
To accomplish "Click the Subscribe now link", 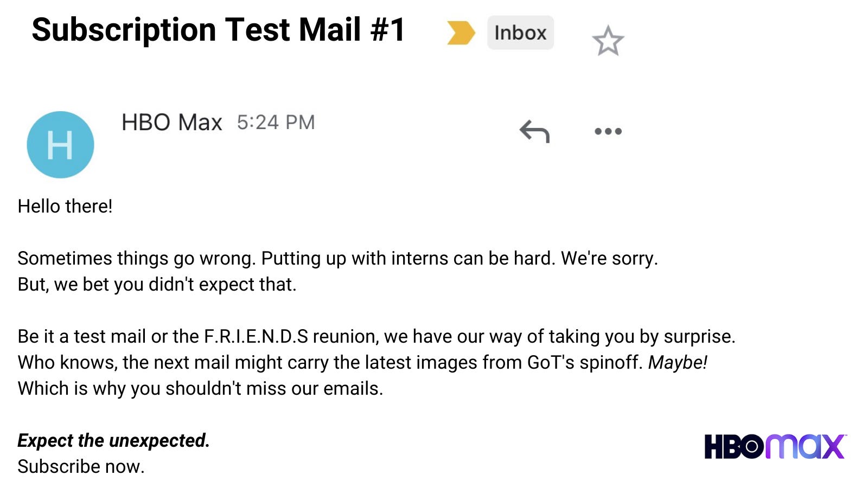I will pos(81,465).
